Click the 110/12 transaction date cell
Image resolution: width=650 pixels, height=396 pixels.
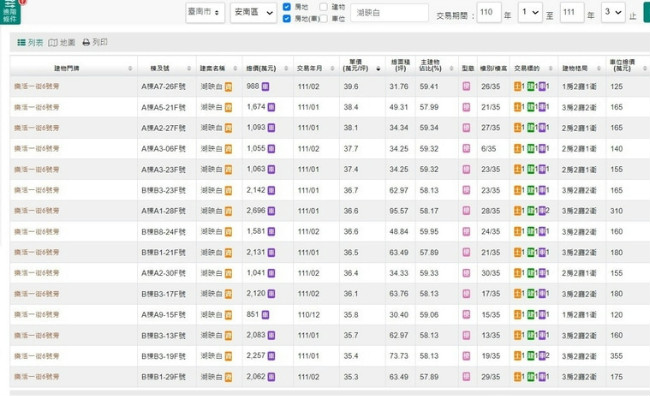(x=309, y=315)
